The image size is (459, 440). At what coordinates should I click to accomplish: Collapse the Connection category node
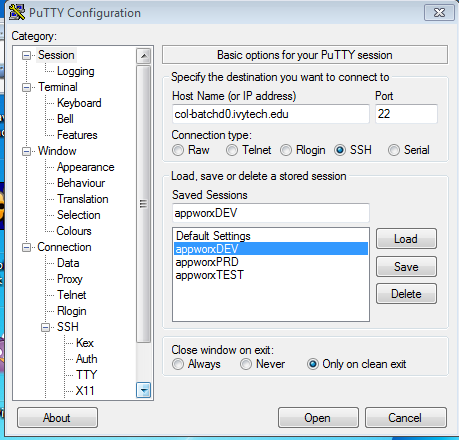click(x=27, y=247)
